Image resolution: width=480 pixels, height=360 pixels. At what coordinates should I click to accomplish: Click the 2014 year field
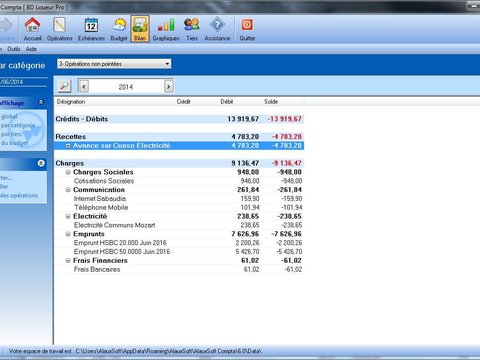pyautogui.click(x=126, y=87)
